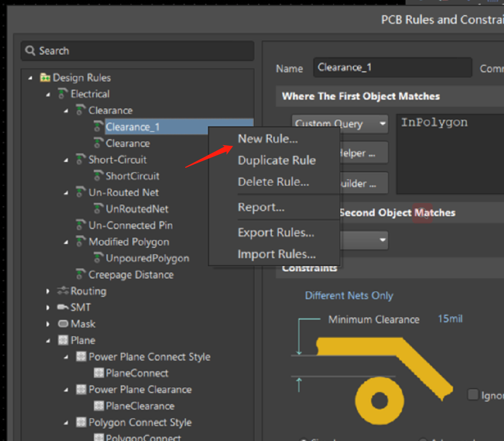Click Export Rules... menu entry
Screen dimensions: 504x441
coord(276,233)
